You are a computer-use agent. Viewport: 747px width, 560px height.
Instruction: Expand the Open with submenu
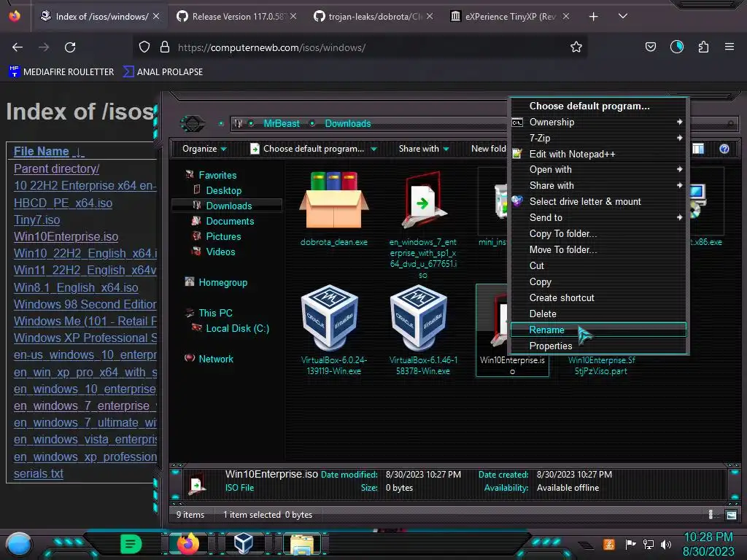[x=598, y=169]
